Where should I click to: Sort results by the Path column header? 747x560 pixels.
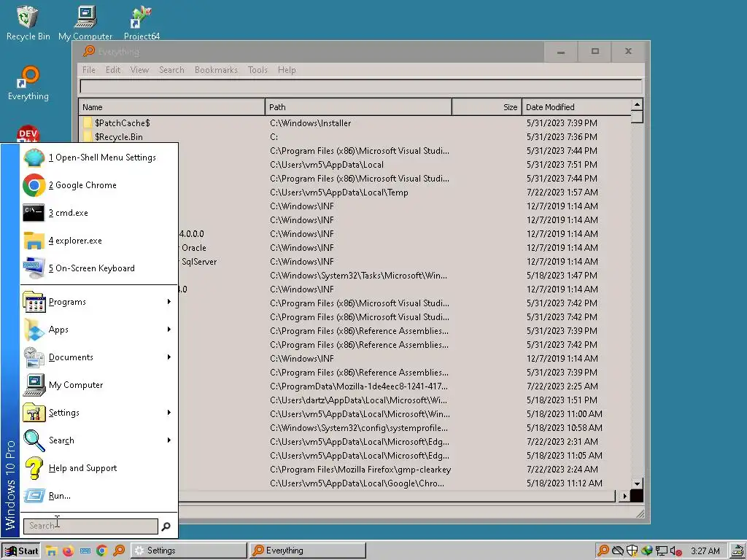[358, 107]
